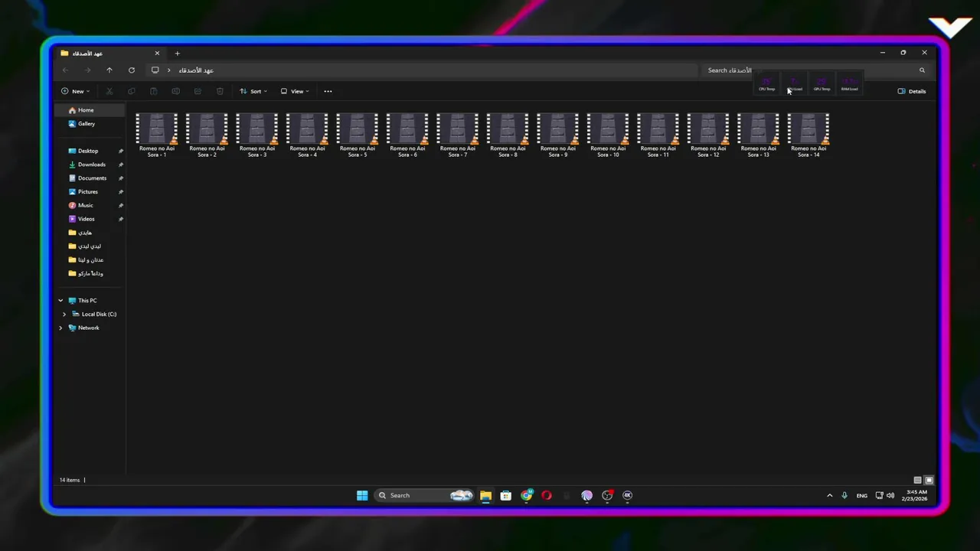This screenshot has height=551, width=980.
Task: Click the search magnifier icon
Action: click(x=922, y=70)
